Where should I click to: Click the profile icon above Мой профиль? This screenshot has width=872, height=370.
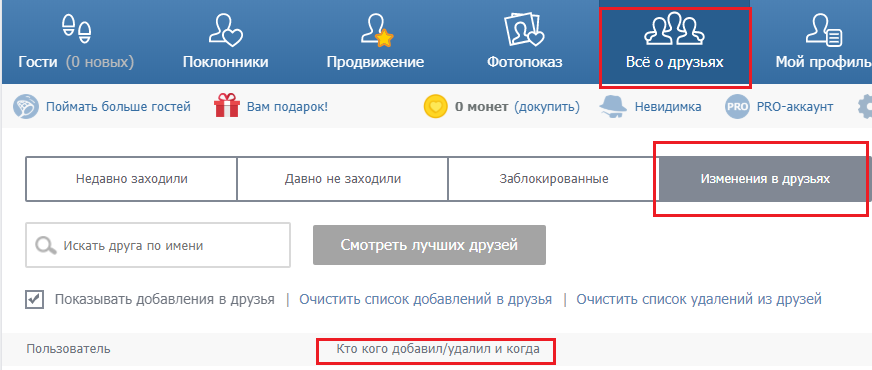[824, 29]
